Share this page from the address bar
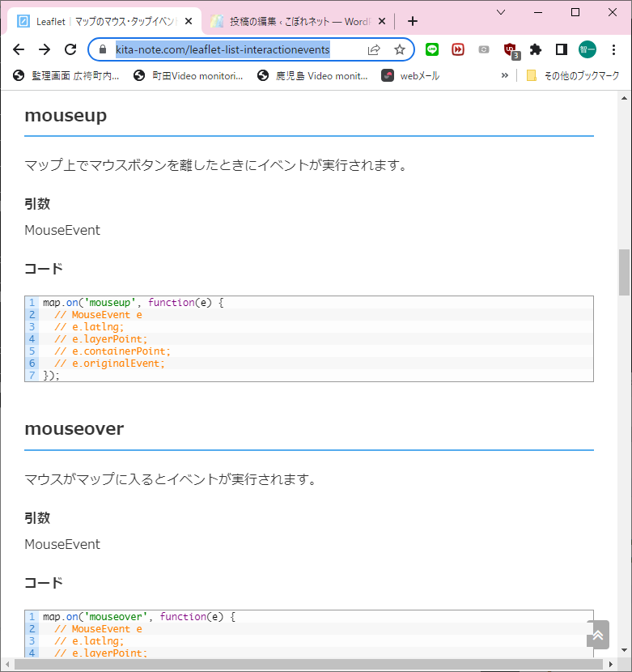The width and height of the screenshot is (632, 672). tap(374, 49)
